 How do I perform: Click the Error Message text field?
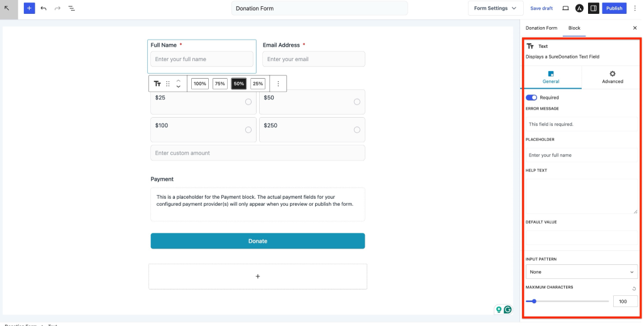[582, 124]
